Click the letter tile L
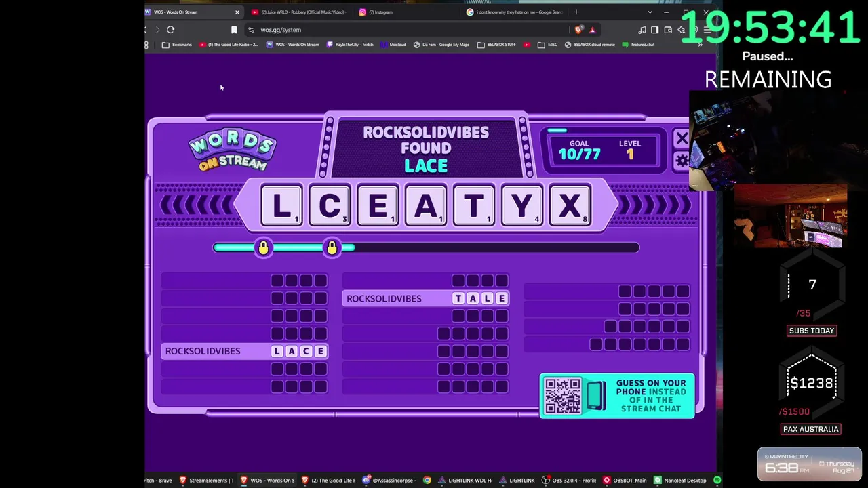This screenshot has width=868, height=488. point(281,205)
